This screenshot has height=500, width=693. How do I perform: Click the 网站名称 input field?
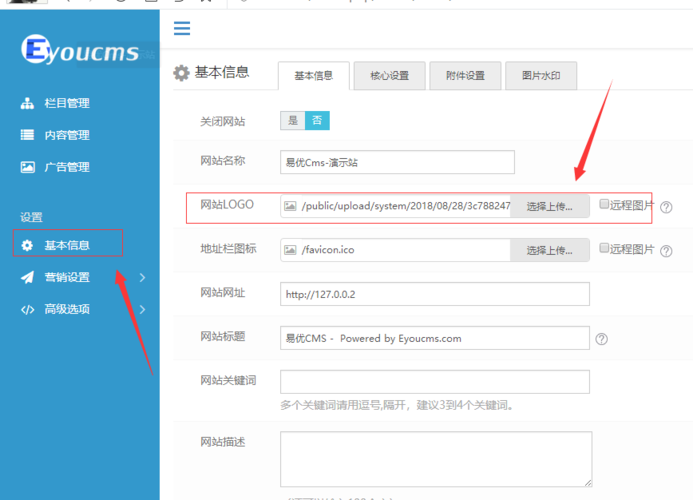pyautogui.click(x=397, y=162)
